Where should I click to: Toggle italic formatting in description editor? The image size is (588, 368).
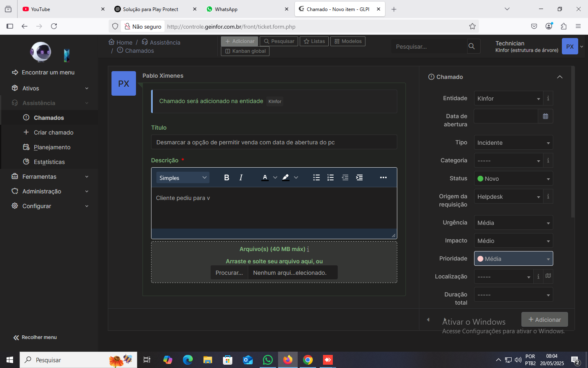241,177
